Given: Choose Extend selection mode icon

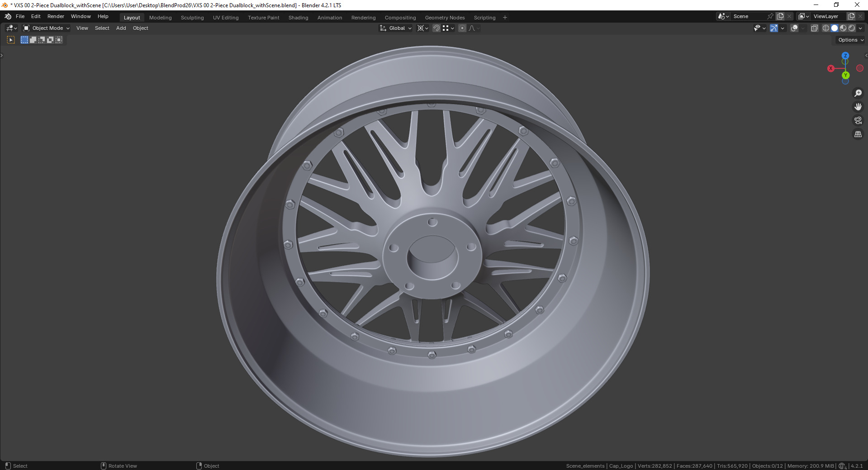Looking at the screenshot, I should 33,40.
